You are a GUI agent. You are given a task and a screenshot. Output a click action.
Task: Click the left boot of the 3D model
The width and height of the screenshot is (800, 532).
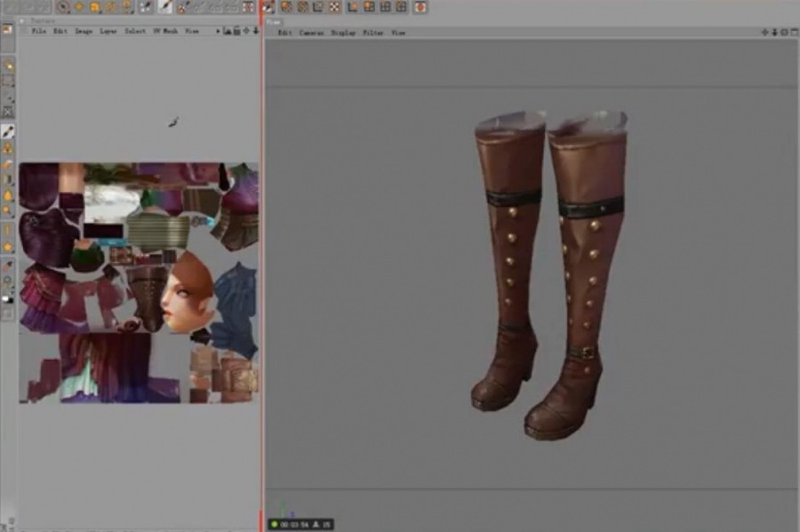507,260
